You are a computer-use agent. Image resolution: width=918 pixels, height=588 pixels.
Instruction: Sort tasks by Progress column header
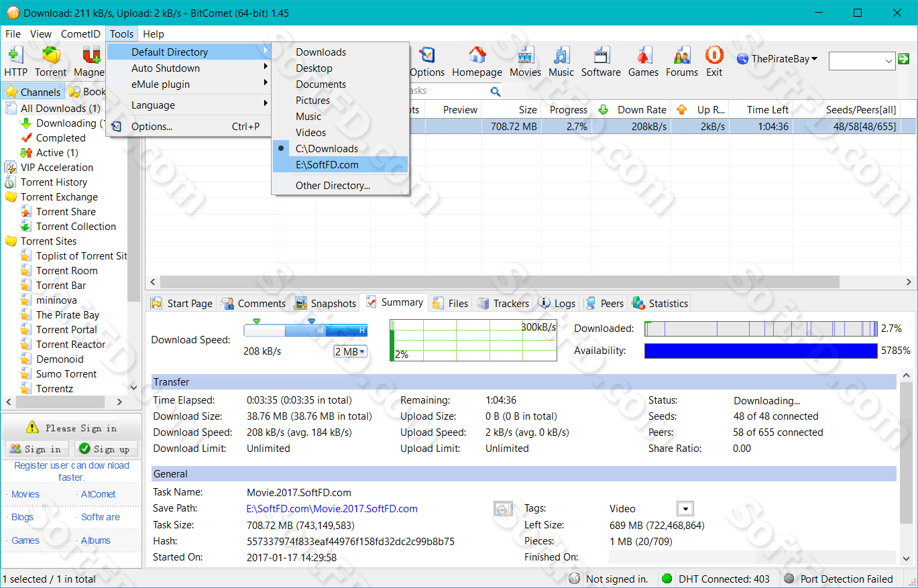pyautogui.click(x=568, y=109)
